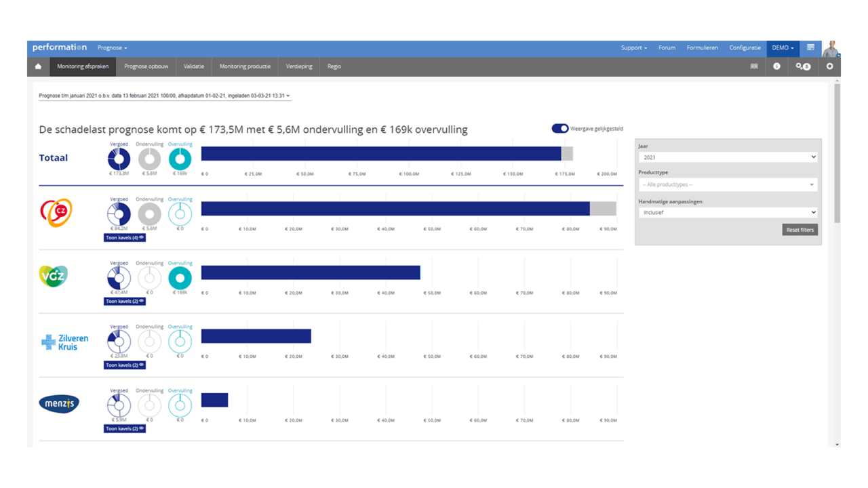Click the filter count icon with badge
The height and width of the screenshot is (488, 868).
803,66
